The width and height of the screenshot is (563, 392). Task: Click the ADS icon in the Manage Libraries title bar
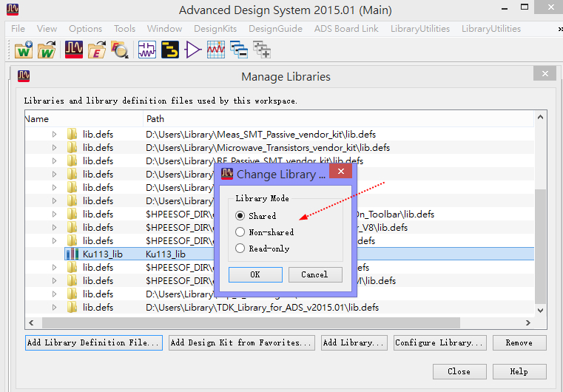[x=24, y=76]
